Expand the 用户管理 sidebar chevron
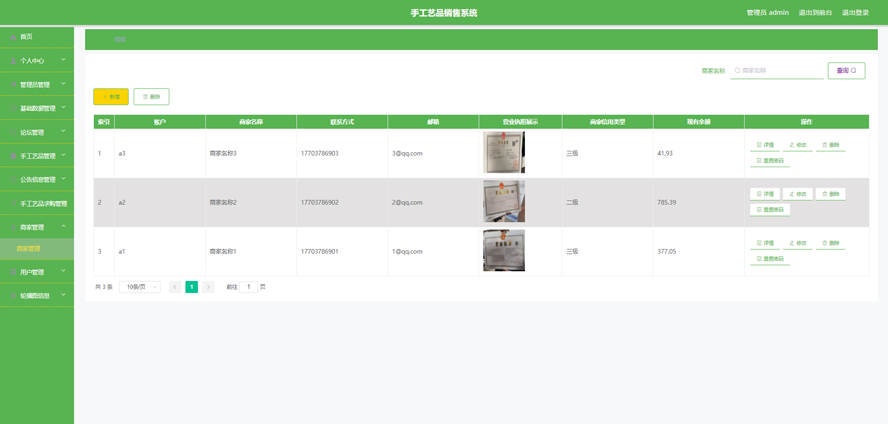Screen dimensions: 888x424 [x=63, y=271]
